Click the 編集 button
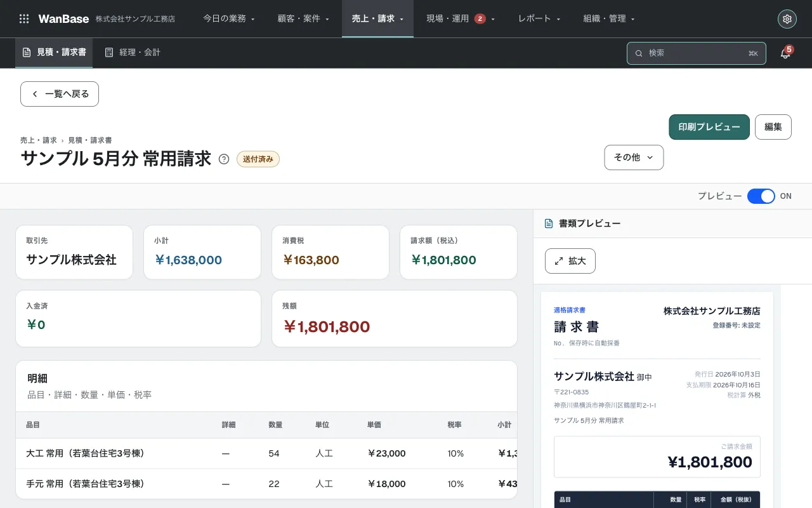This screenshot has height=508, width=812. click(773, 127)
